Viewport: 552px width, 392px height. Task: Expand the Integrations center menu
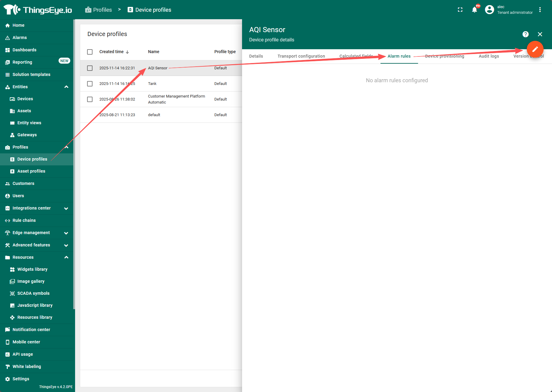click(66, 208)
